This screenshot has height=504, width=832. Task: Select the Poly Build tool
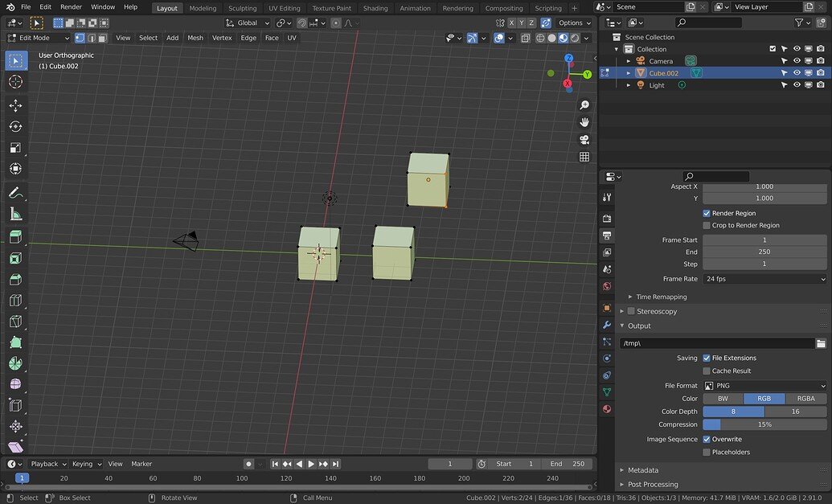(x=15, y=342)
